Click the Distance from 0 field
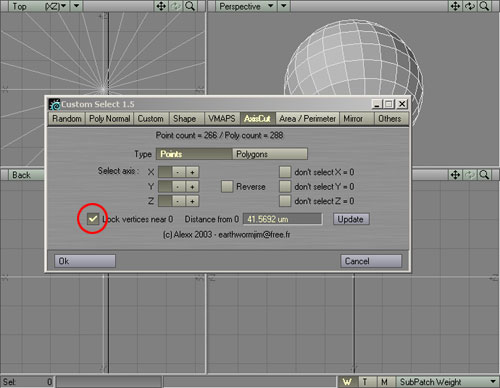 pyautogui.click(x=282, y=219)
